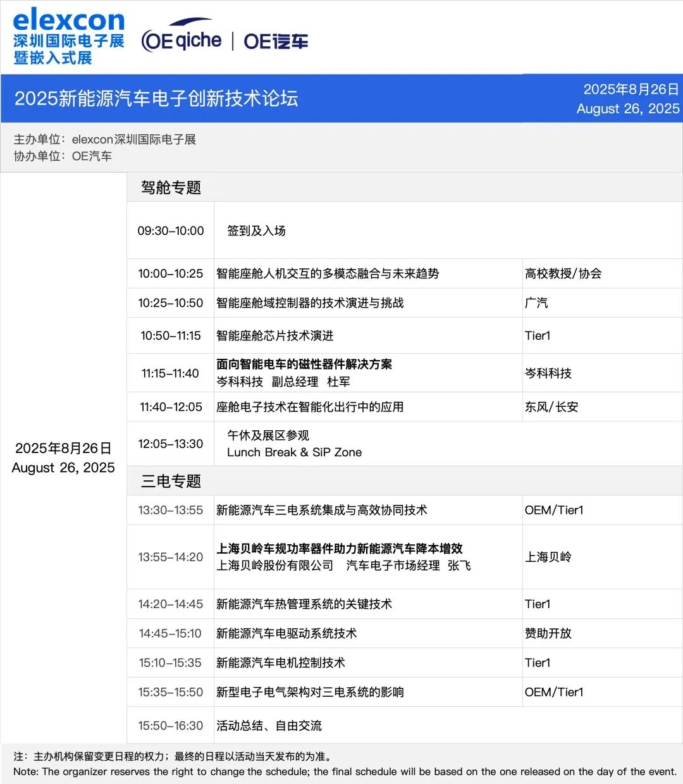Click 赞助开放 cell

(548, 633)
